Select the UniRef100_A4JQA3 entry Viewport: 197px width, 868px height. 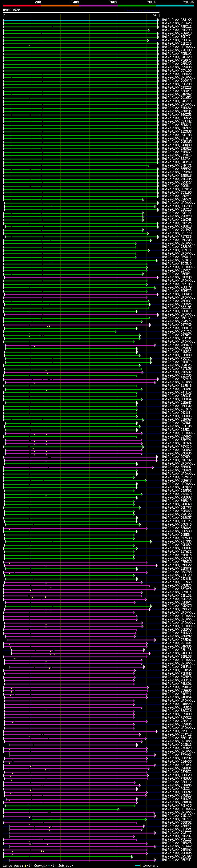(x=176, y=145)
